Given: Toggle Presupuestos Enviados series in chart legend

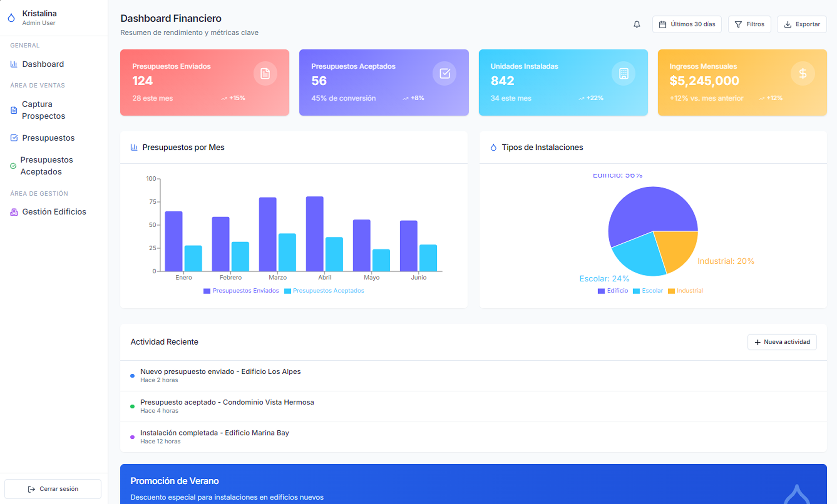Looking at the screenshot, I should pos(241,291).
